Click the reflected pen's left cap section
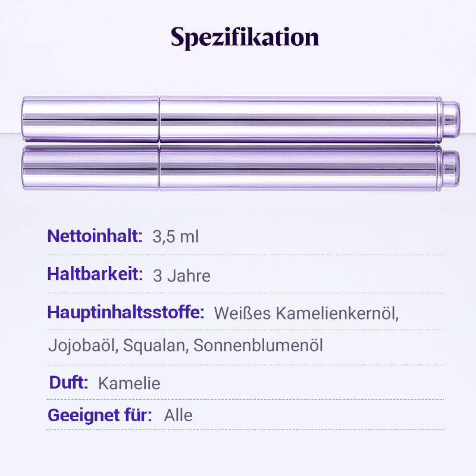Viewport: 476px width, 476px height. (x=90, y=167)
